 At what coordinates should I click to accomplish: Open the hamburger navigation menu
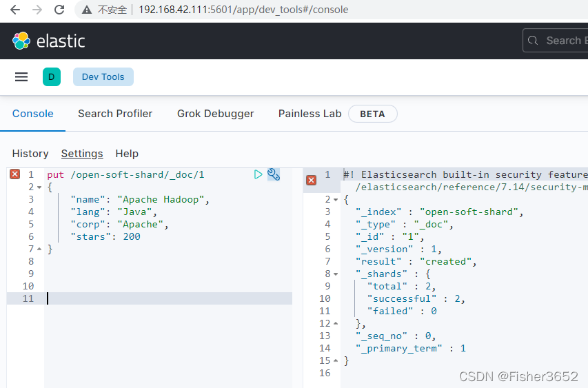[x=21, y=77]
